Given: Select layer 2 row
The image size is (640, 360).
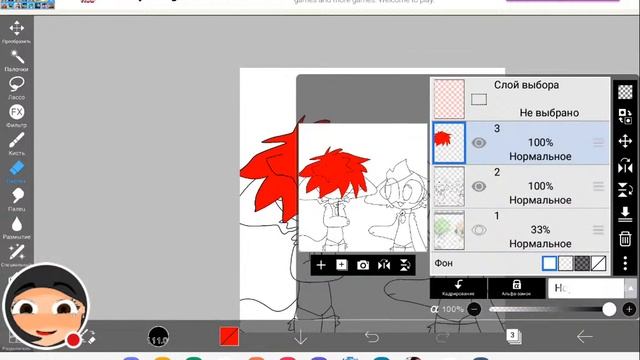Looking at the screenshot, I should point(520,187).
